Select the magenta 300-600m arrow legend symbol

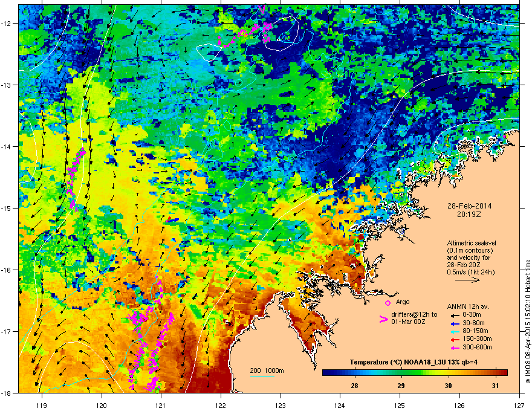(x=455, y=348)
